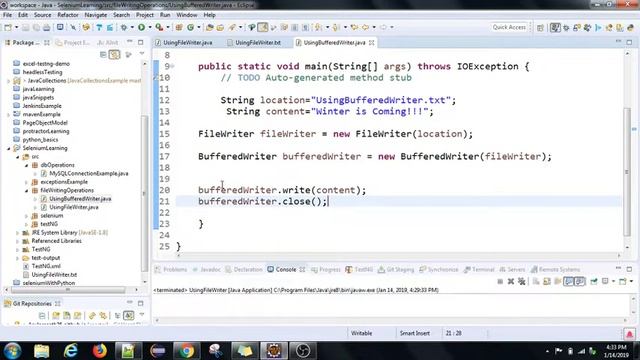640x360 pixels.
Task: Click Remove All Terminated Launches double-X icon
Action: click(522, 282)
